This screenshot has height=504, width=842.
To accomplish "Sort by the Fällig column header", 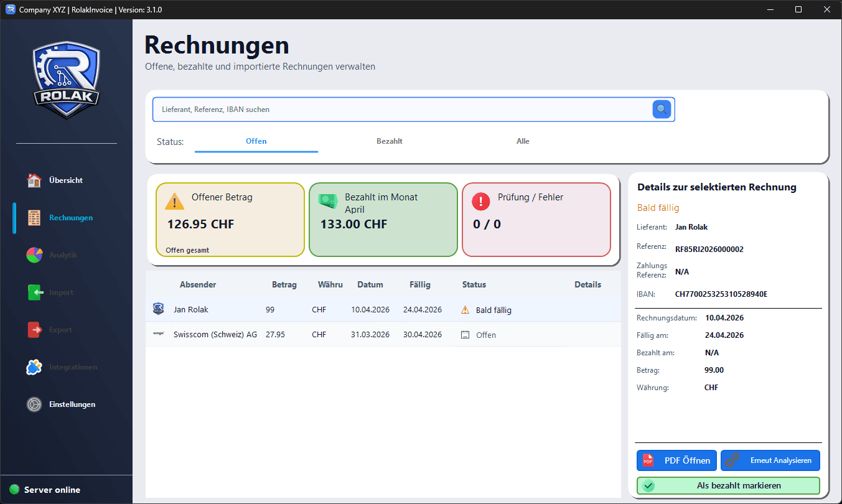I will [420, 285].
